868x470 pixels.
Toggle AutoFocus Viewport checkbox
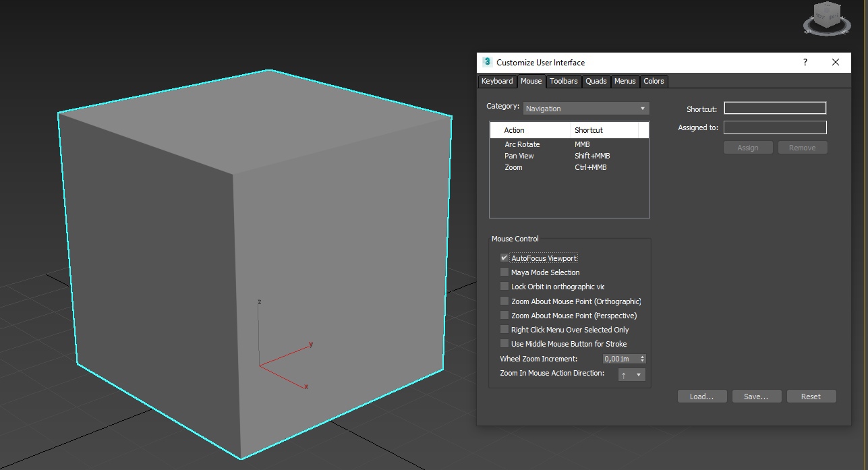click(x=504, y=258)
